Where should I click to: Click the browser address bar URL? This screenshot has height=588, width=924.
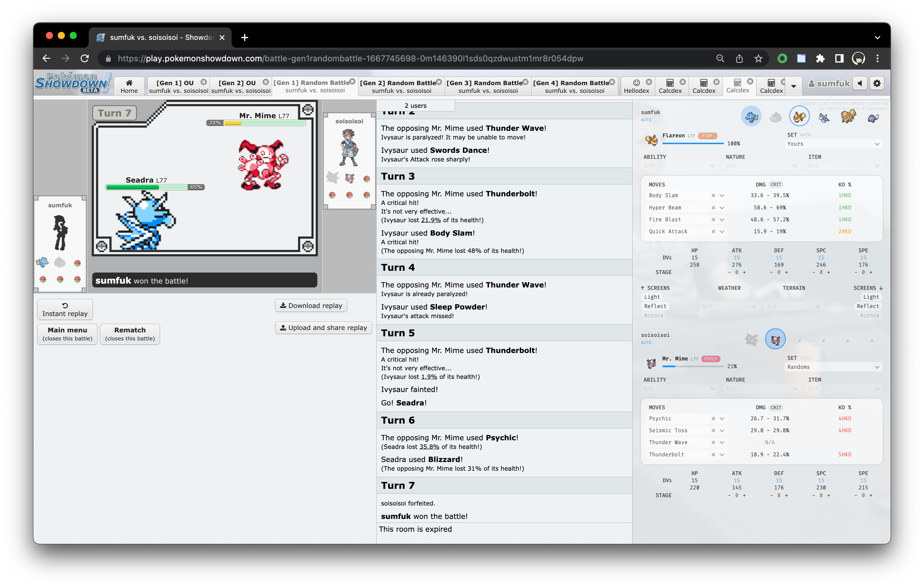tap(350, 58)
